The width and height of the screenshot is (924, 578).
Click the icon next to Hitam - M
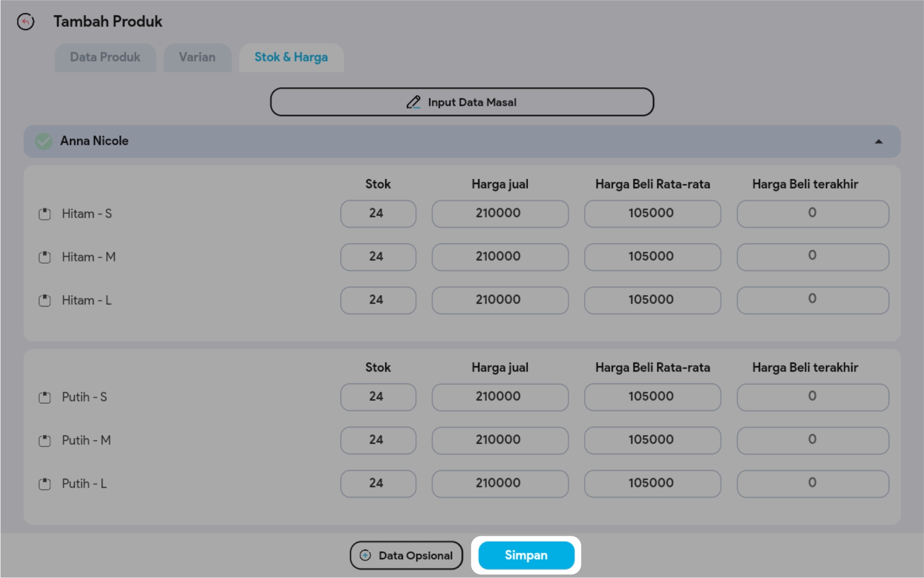tap(45, 257)
